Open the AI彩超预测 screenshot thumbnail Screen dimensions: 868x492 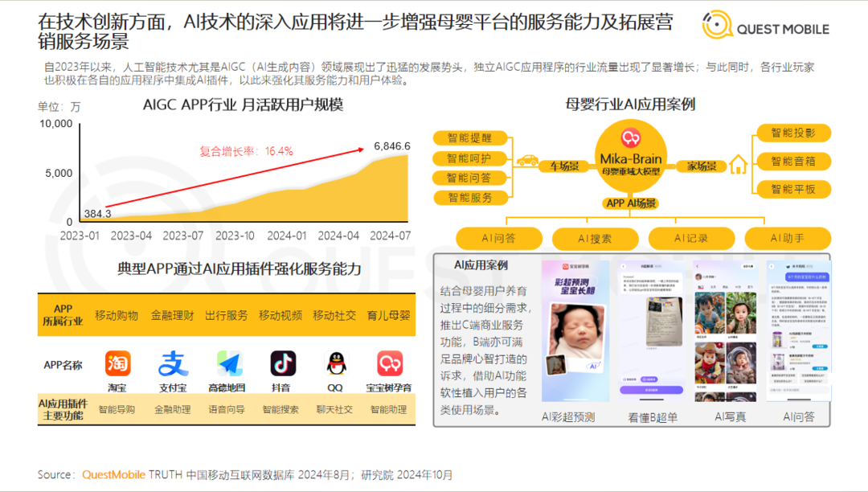click(575, 331)
